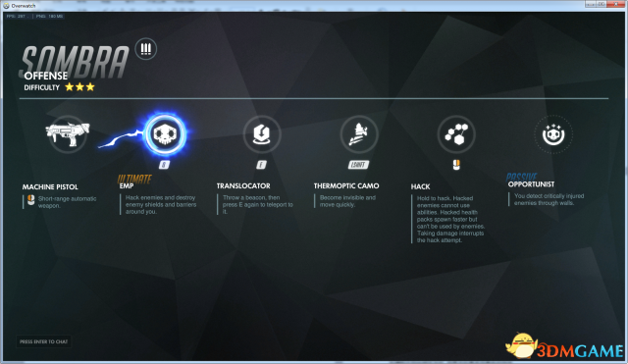Click the Press Enter to Chat box
This screenshot has height=364, width=628.
(x=43, y=341)
